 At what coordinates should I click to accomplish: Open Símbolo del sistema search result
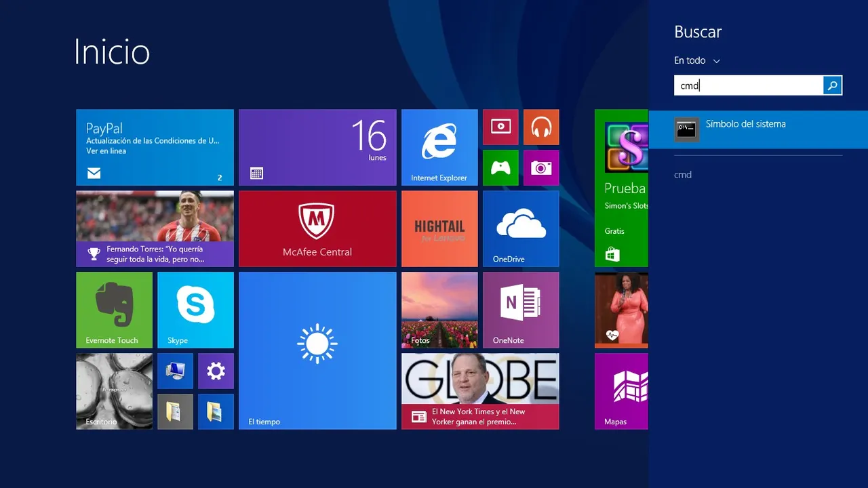pos(758,129)
